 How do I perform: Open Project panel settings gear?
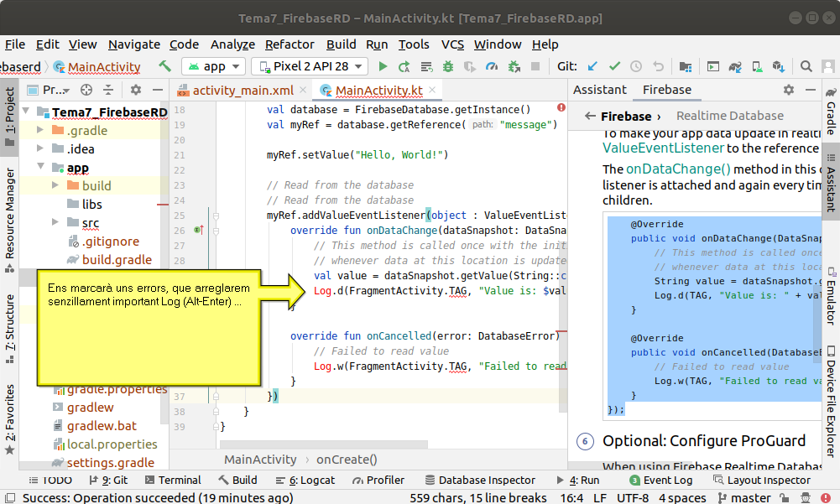click(136, 90)
